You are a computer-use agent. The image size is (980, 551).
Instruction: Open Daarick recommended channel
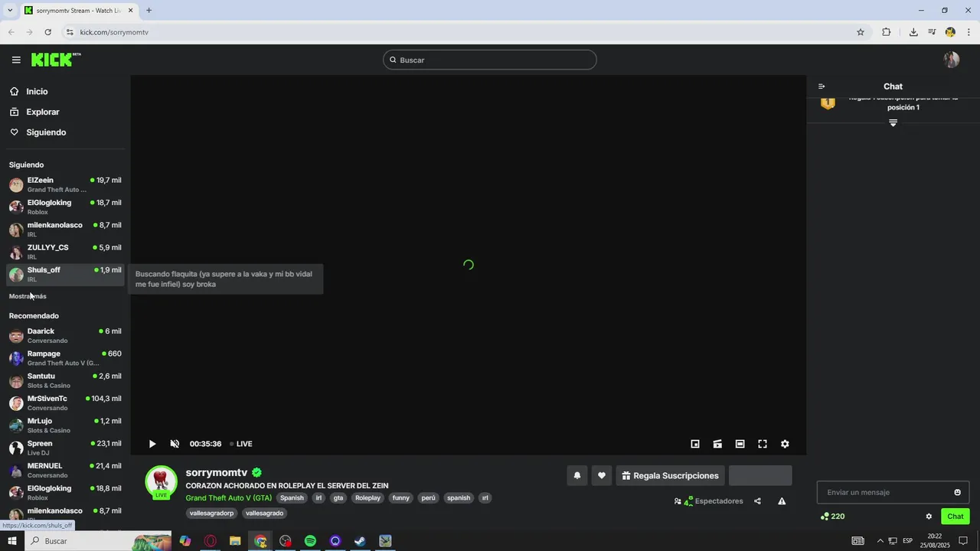tap(65, 335)
